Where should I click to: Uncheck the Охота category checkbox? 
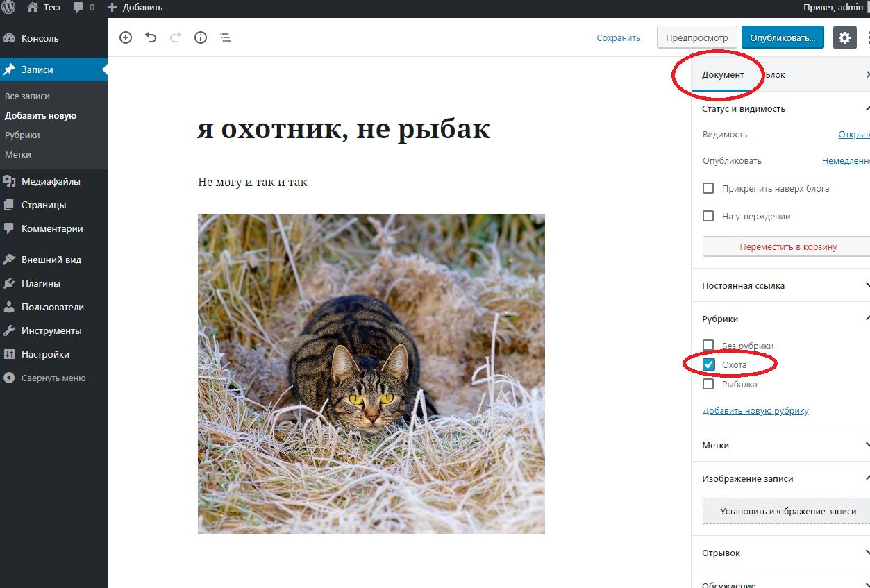point(708,364)
